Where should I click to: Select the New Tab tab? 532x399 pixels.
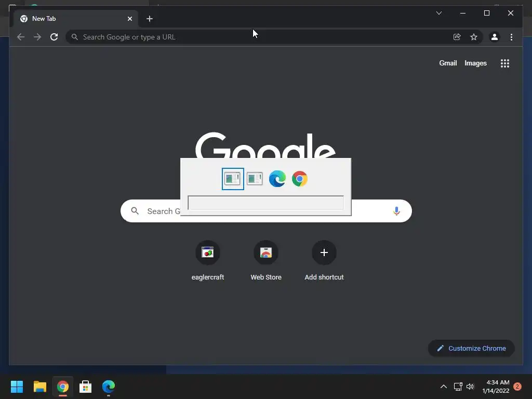click(76, 19)
